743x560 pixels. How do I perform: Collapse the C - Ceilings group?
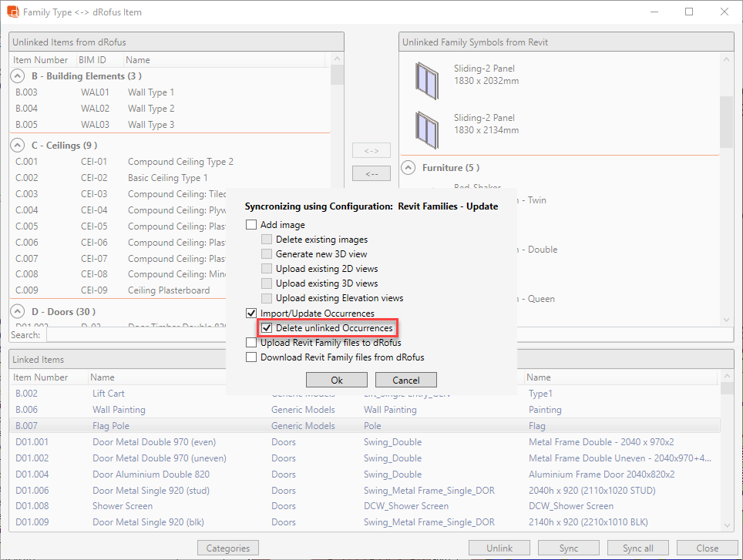point(18,145)
